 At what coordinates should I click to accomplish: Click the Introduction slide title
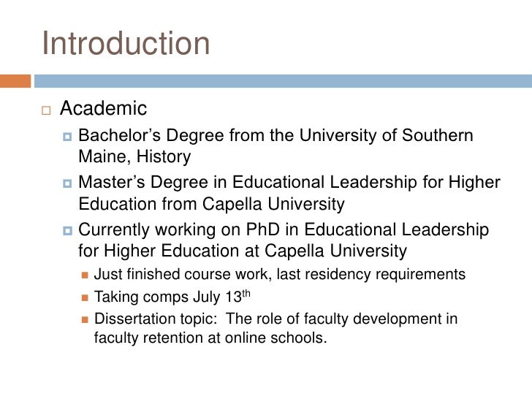126,43
